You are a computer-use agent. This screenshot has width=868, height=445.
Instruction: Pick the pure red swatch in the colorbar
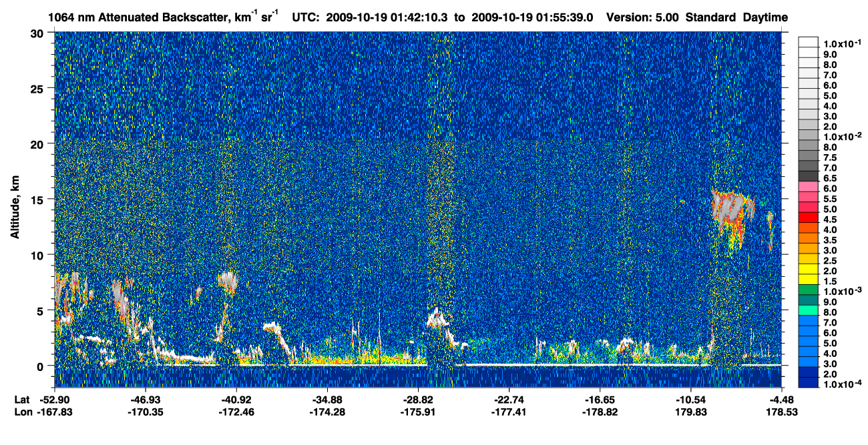809,218
